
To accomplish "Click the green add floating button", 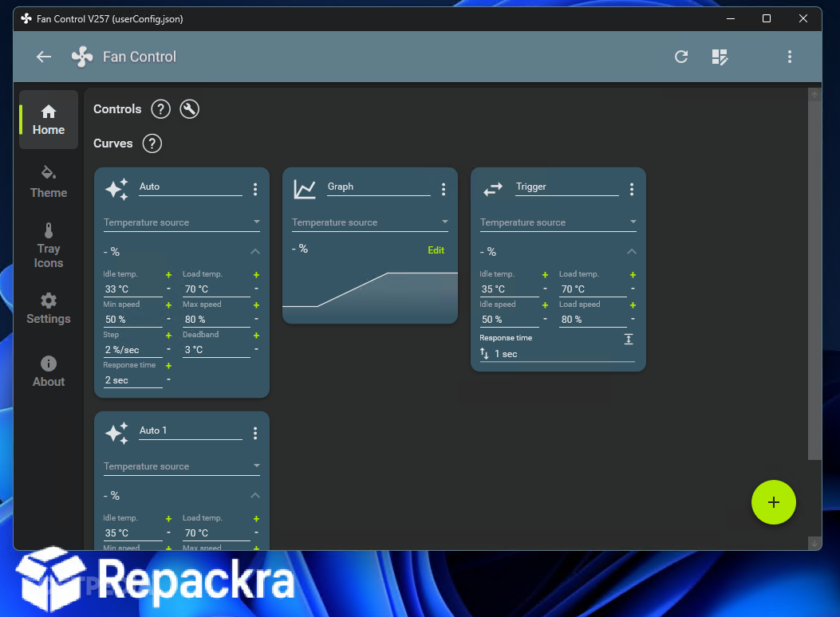I will (774, 502).
